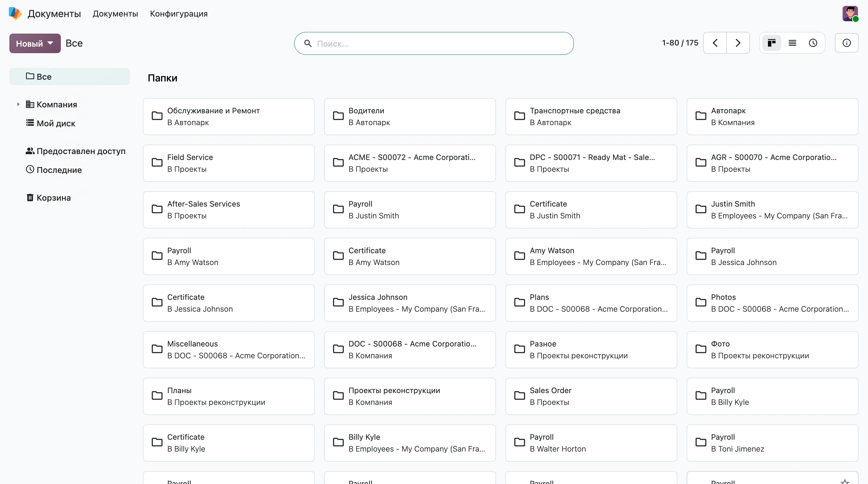Viewport: 868px width, 484px height.
Task: Go to previous page of documents
Action: [x=715, y=43]
